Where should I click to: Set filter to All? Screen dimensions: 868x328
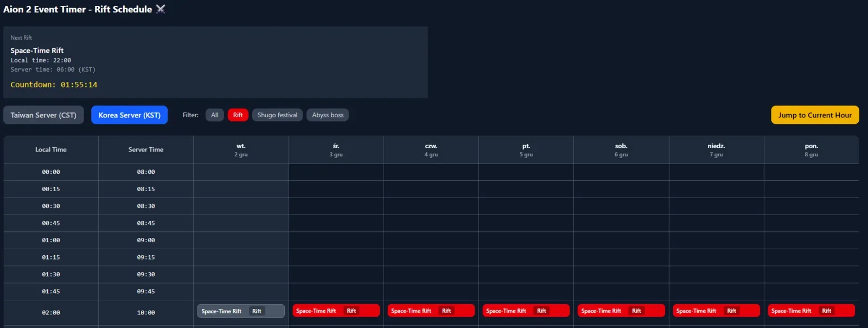click(x=215, y=115)
